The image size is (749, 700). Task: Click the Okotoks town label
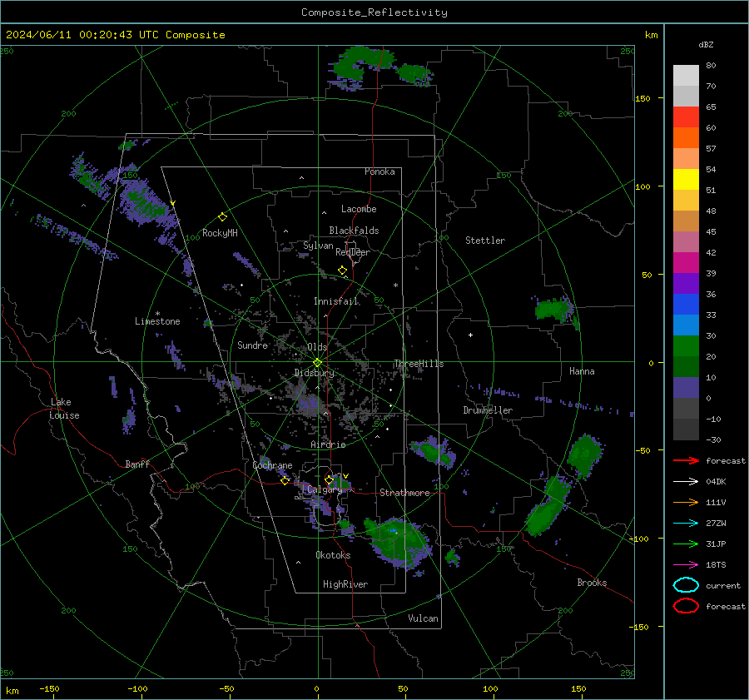[333, 555]
